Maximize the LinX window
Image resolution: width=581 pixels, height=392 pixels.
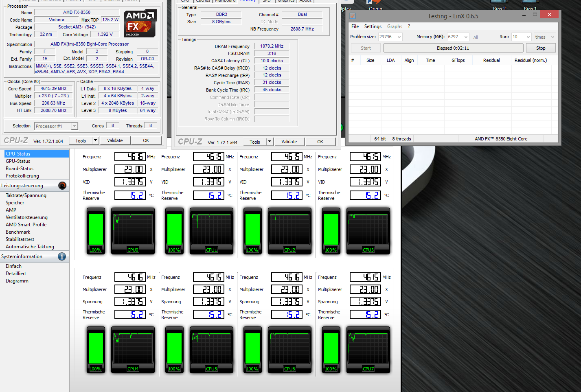tap(535, 15)
